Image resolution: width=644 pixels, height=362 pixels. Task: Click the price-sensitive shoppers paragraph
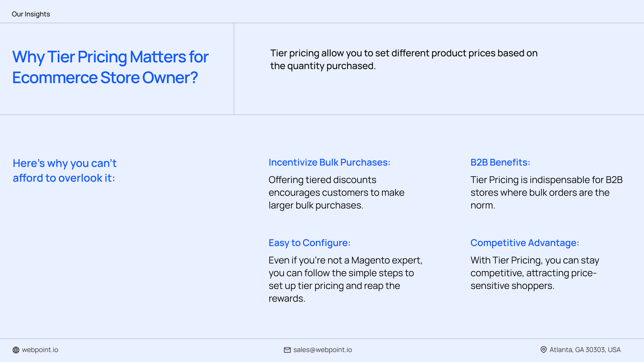(535, 273)
